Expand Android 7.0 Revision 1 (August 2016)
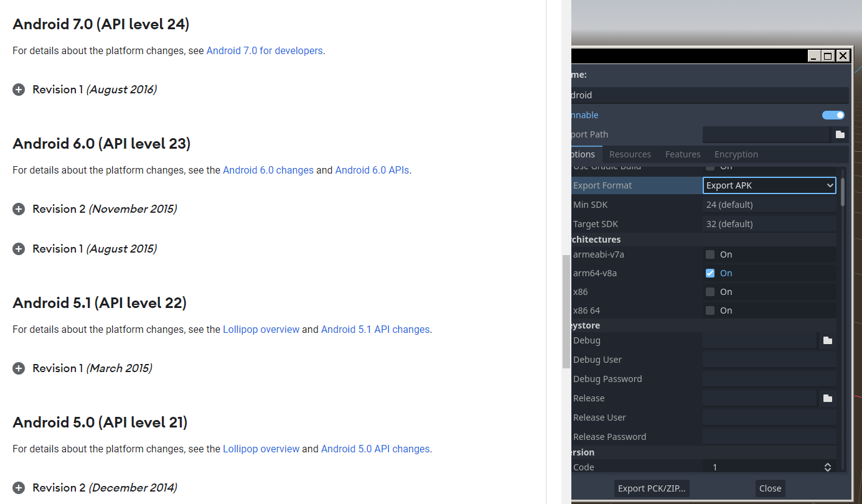The image size is (862, 504). click(x=19, y=90)
